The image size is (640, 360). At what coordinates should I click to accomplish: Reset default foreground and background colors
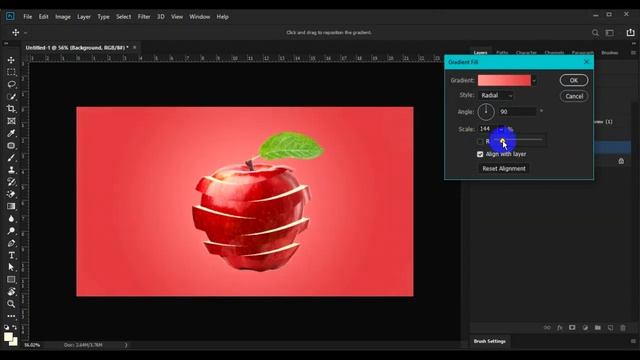[x=6, y=327]
